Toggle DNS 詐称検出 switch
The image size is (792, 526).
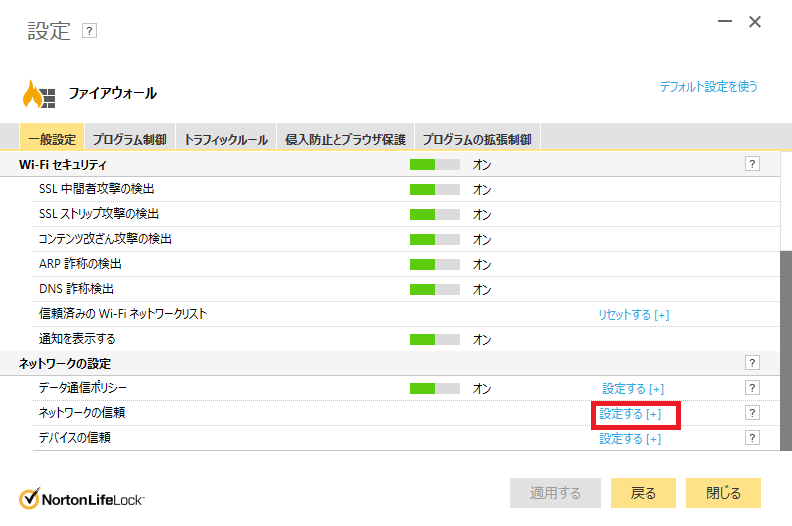(x=435, y=290)
